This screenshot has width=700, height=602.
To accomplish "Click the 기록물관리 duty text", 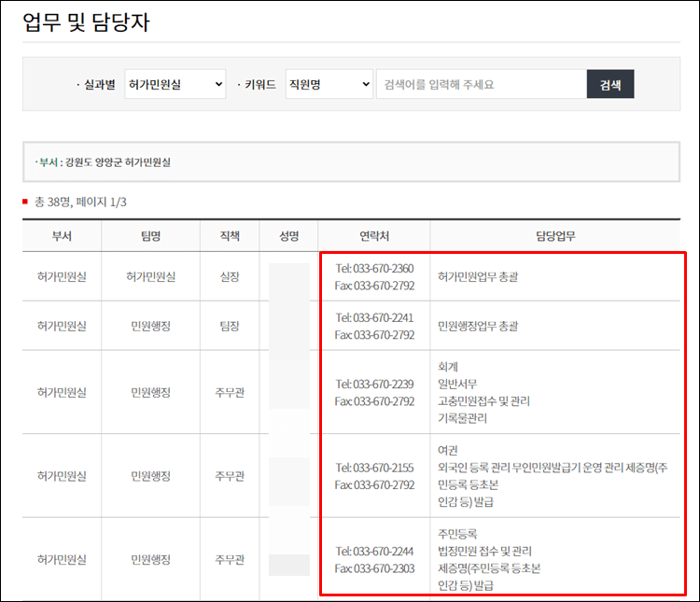I will 462,418.
